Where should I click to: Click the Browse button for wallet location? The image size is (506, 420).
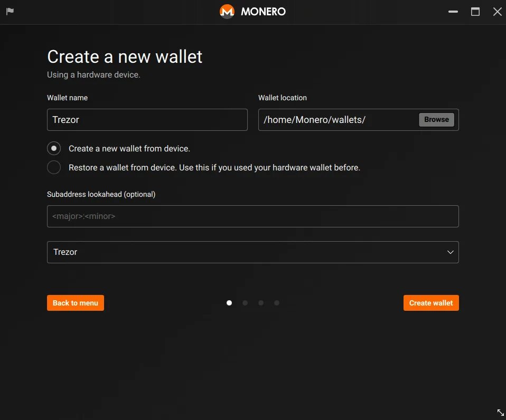[436, 120]
